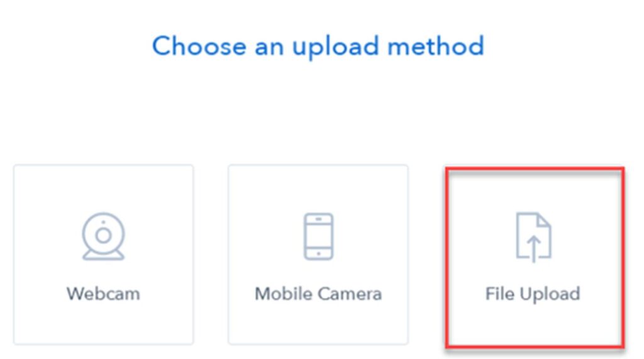
Task: Click the upward arrow in file icon
Action: pyautogui.click(x=533, y=250)
